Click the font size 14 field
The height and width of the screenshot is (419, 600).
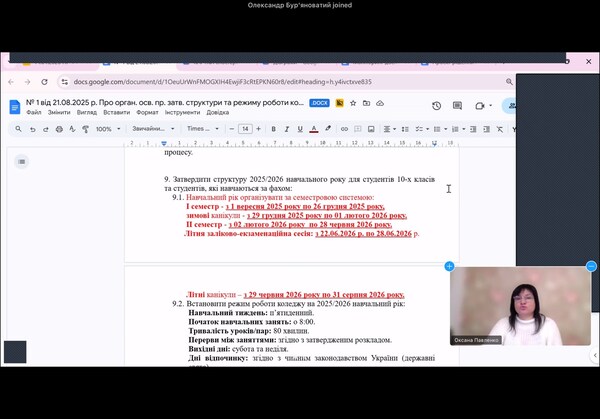tap(245, 129)
